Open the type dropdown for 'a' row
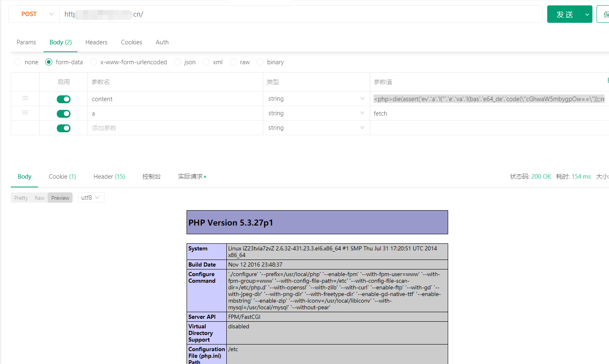This screenshot has width=609, height=364. click(x=316, y=113)
